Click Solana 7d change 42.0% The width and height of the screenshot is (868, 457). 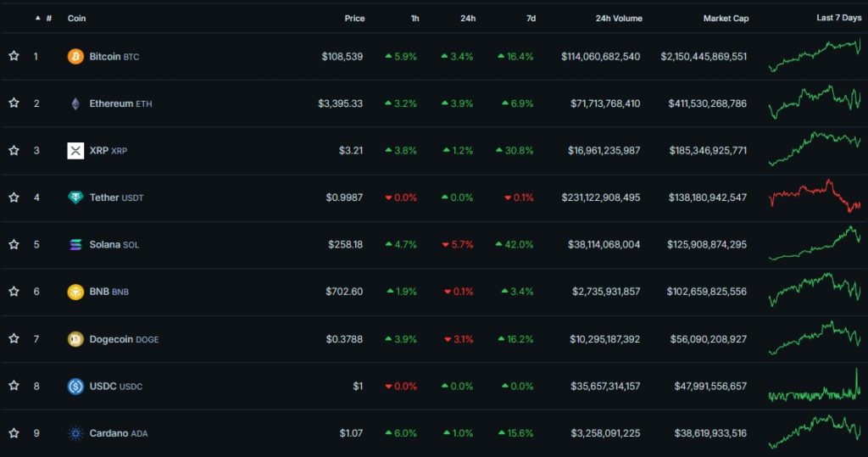(515, 244)
